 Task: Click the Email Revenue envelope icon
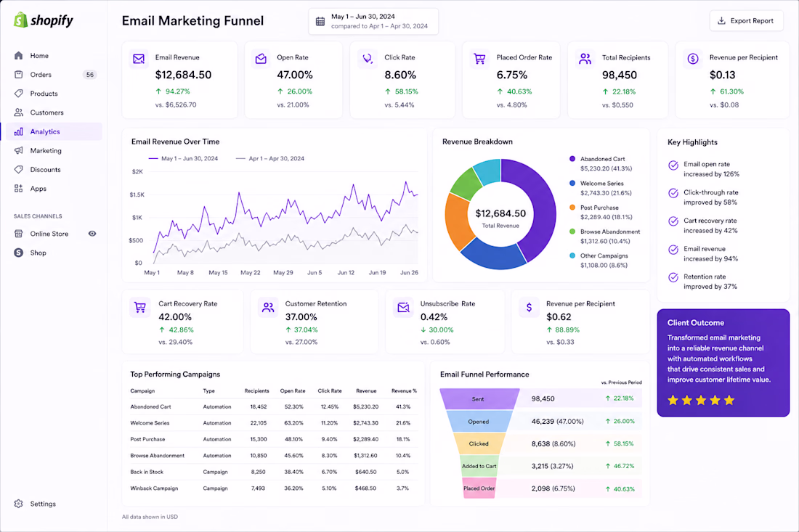(139, 59)
